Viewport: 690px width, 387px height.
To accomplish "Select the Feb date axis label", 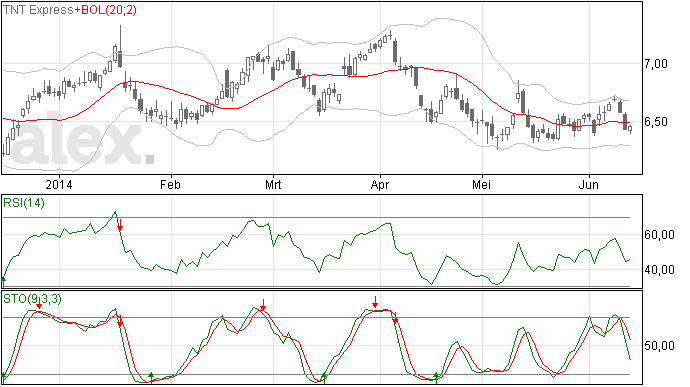I will pyautogui.click(x=170, y=185).
